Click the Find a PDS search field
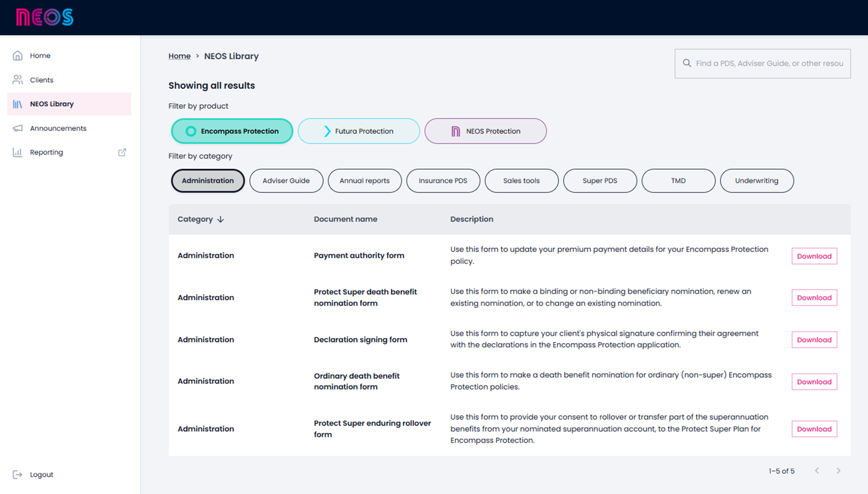868x494 pixels. (x=769, y=63)
